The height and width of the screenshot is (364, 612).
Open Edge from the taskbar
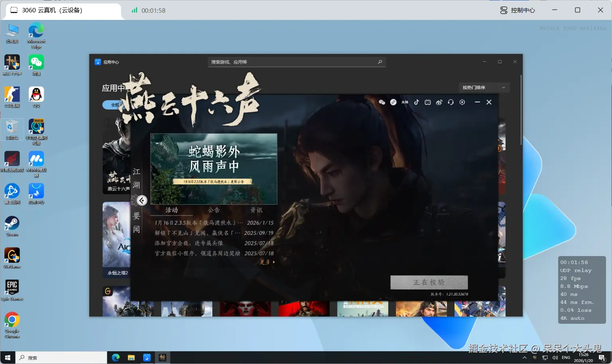[116, 358]
